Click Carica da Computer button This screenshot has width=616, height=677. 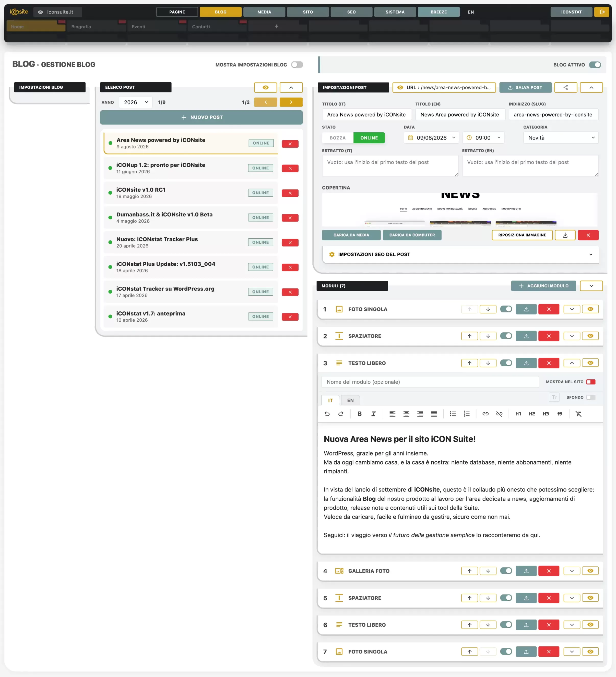[412, 235]
